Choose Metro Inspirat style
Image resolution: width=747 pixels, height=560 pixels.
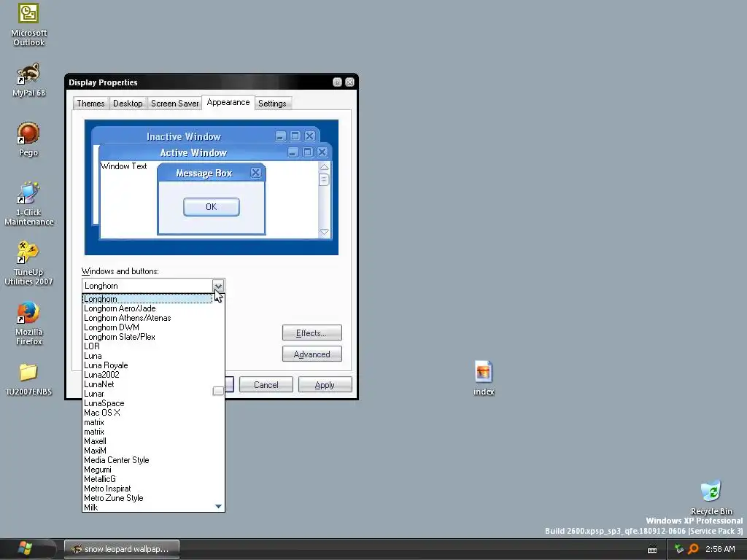pos(147,489)
